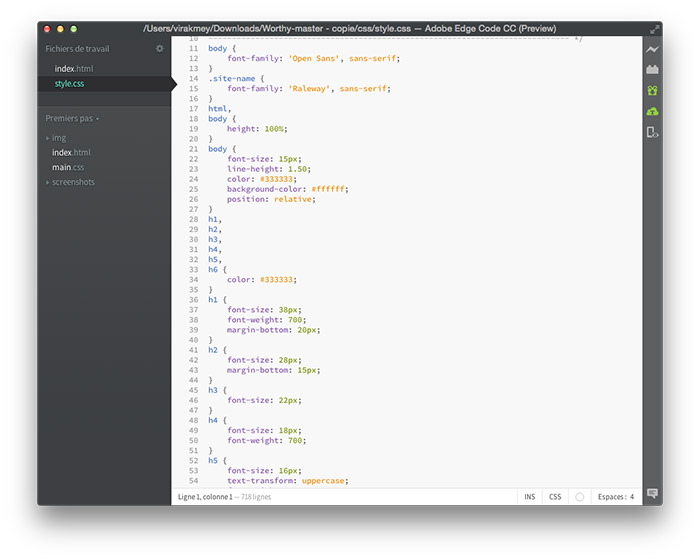Click the window title file path
Image resolution: width=700 pixels, height=559 pixels.
point(277,29)
